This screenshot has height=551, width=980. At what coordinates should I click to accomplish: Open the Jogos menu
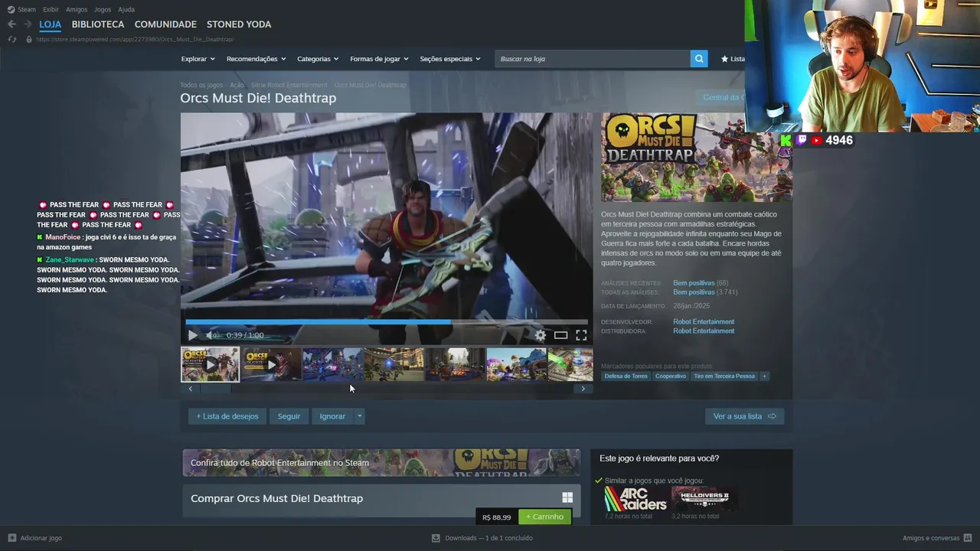tap(103, 9)
